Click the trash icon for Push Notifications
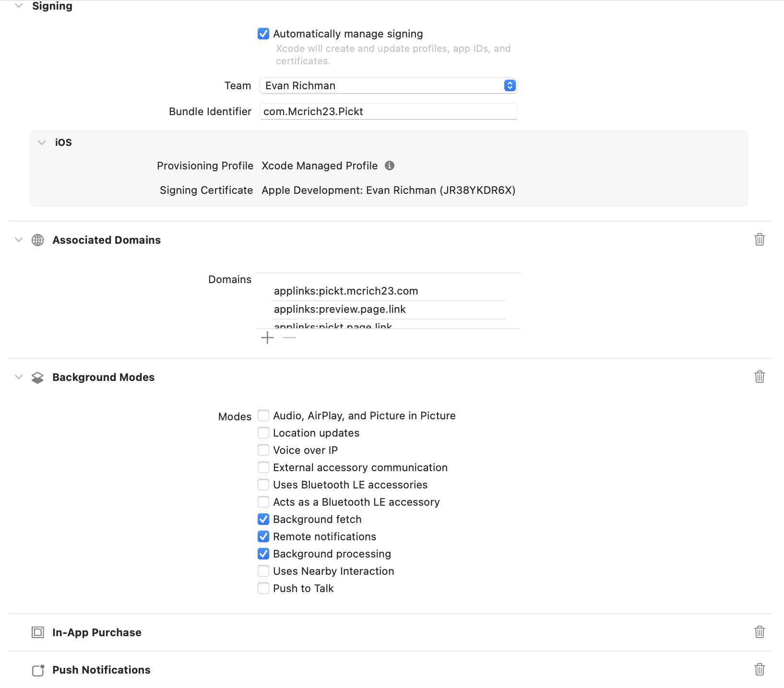 coord(760,670)
